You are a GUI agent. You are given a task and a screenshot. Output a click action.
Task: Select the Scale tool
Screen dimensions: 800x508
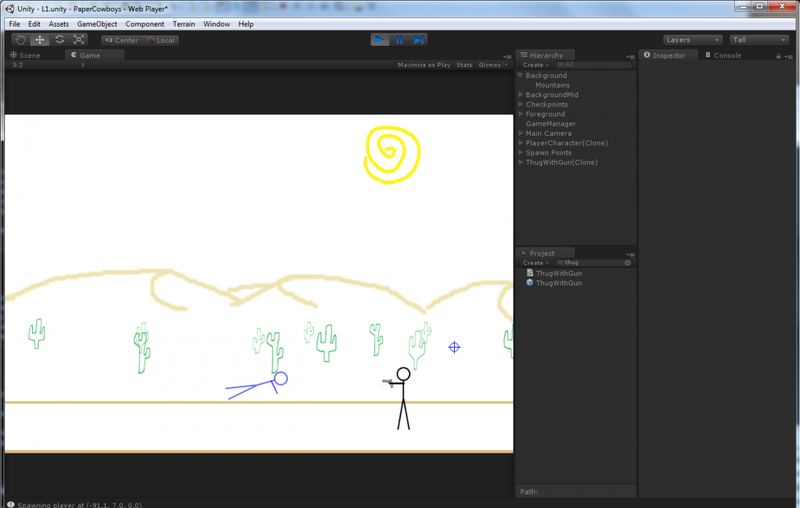pyautogui.click(x=79, y=40)
